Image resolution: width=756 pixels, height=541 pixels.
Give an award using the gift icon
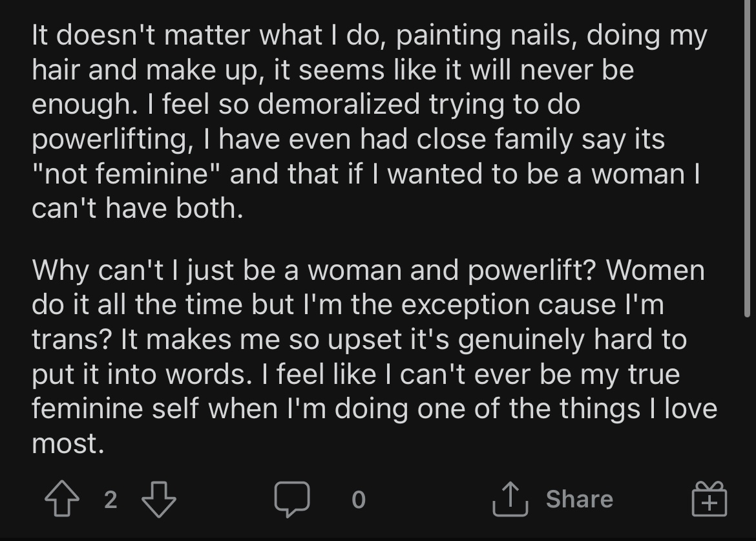(x=709, y=499)
